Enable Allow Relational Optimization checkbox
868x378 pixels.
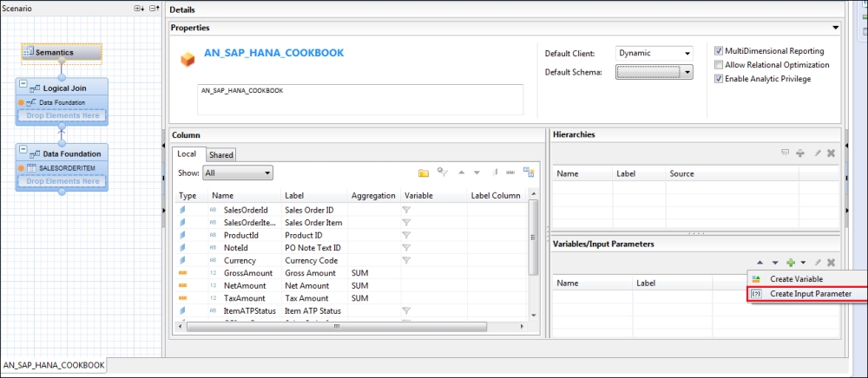(719, 65)
